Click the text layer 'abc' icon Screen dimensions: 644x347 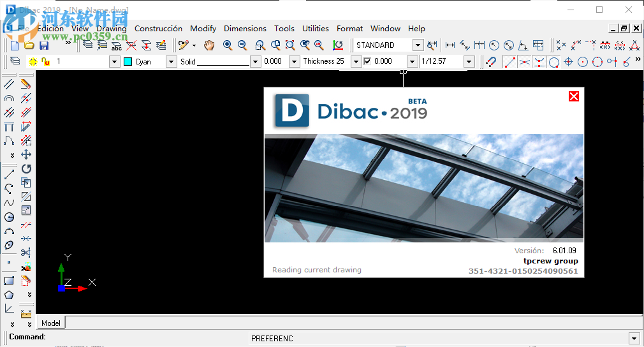pos(117,45)
